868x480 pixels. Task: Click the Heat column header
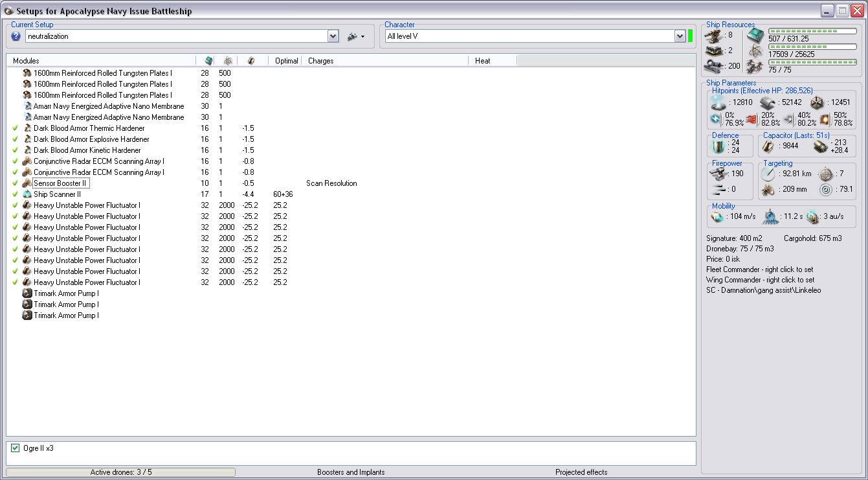(x=493, y=60)
